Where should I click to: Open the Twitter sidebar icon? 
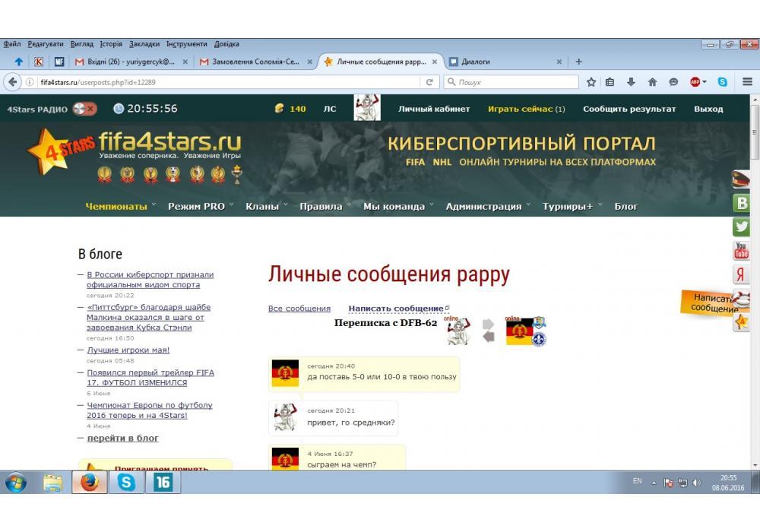[x=741, y=226]
